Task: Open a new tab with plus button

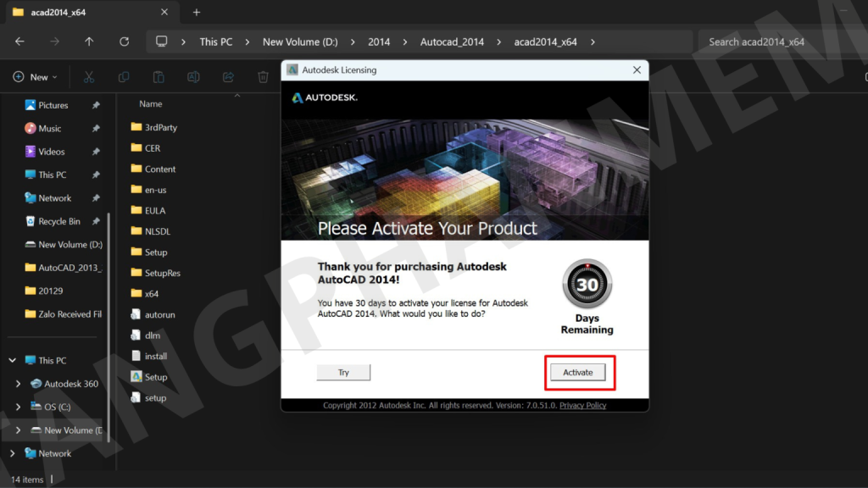Action: tap(197, 13)
